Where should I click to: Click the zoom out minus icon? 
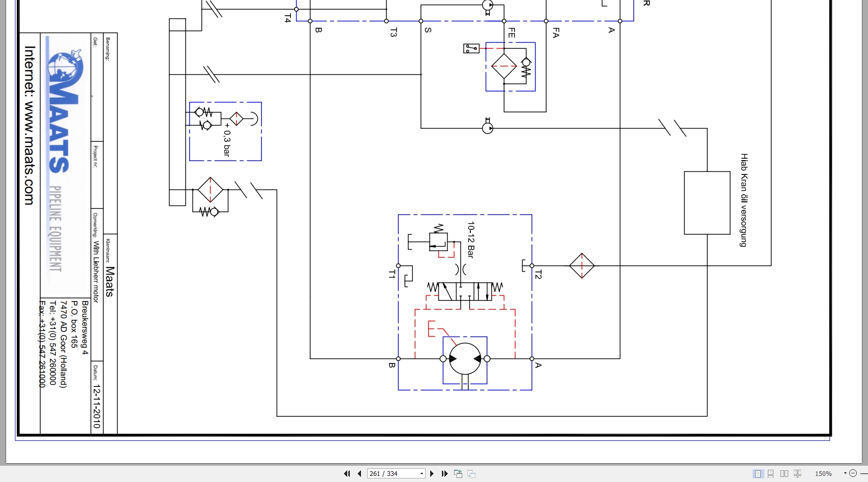tap(853, 473)
